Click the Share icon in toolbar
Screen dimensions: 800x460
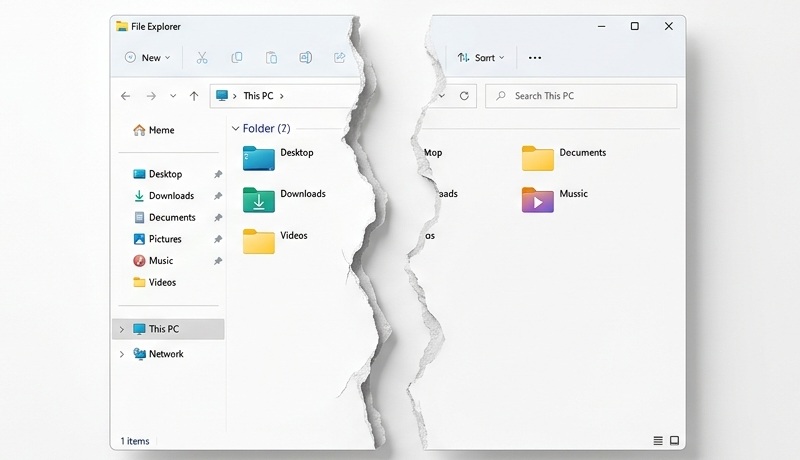tap(339, 58)
